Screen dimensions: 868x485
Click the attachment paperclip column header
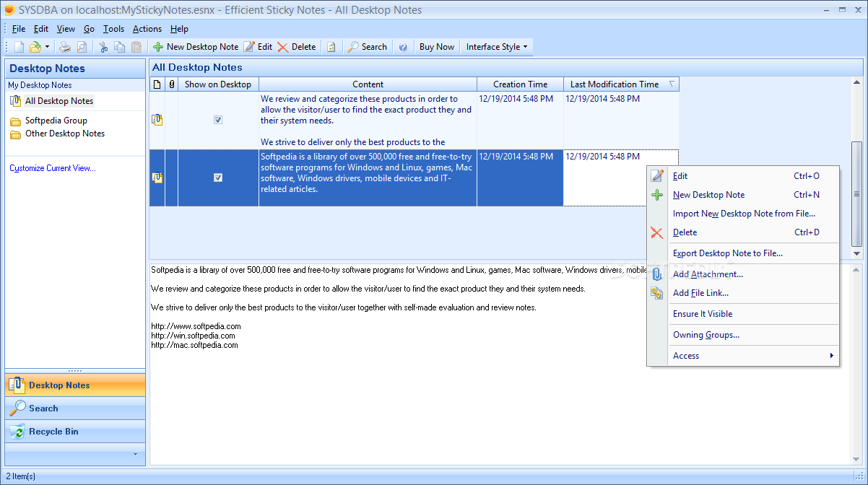[x=172, y=84]
